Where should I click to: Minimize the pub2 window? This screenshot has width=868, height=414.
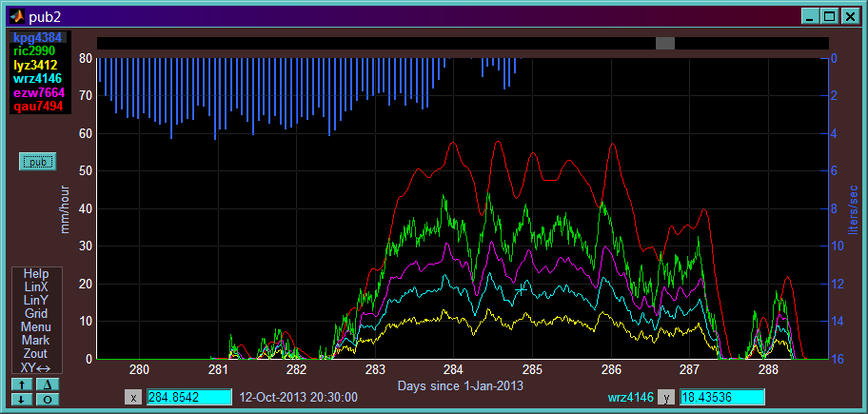tap(809, 17)
